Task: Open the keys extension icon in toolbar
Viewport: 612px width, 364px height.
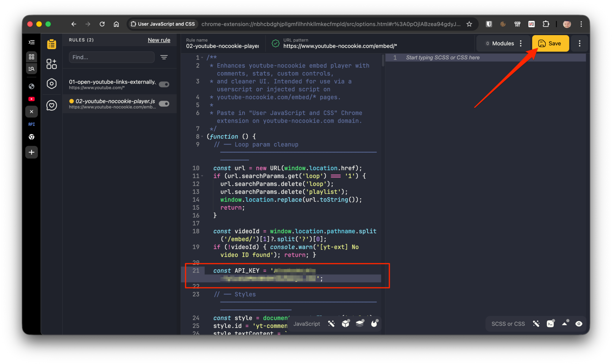Action: tap(517, 24)
